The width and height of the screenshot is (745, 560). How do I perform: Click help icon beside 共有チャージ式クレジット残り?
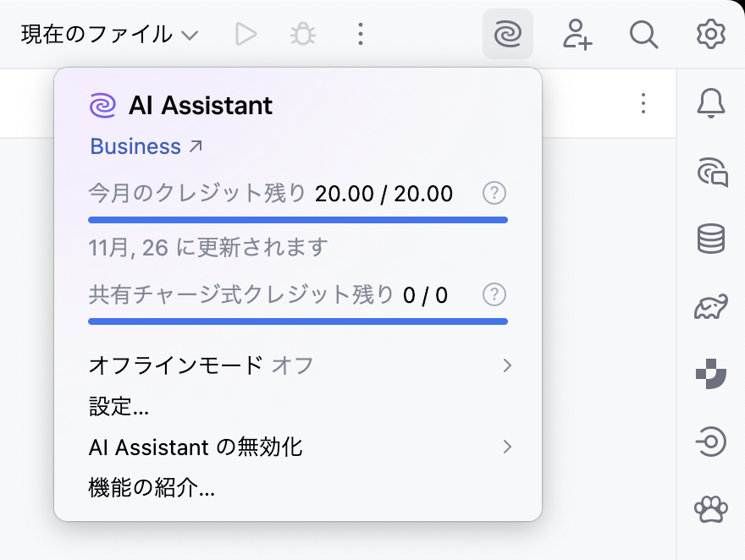pyautogui.click(x=494, y=295)
